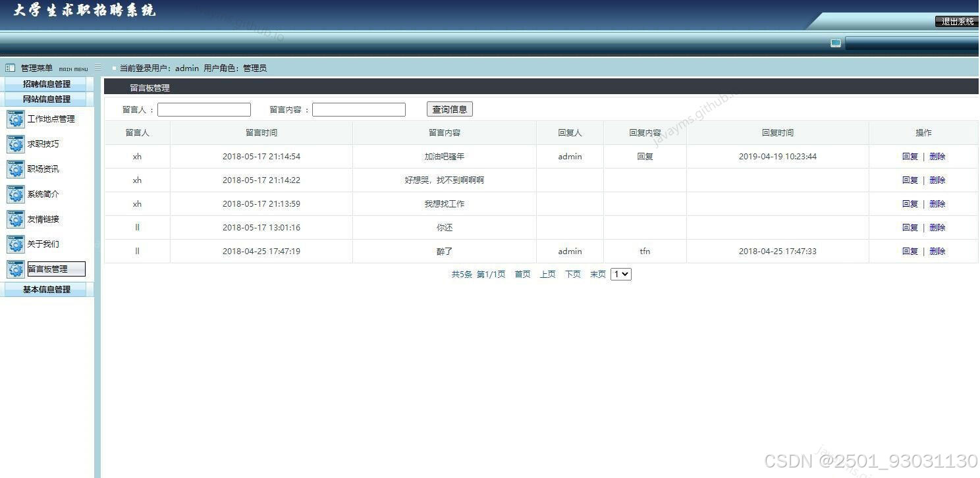Click the gear icon beside 留言板管理
Viewport: 980px width, 478px height.
(16, 269)
